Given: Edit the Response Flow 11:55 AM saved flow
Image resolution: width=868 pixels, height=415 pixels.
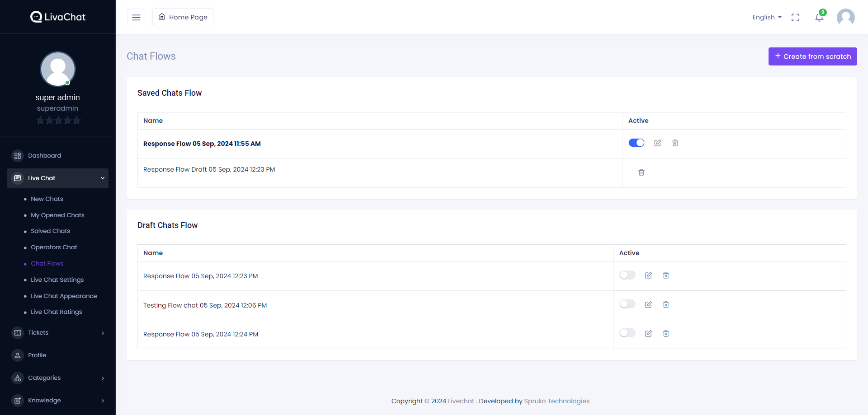Looking at the screenshot, I should (657, 143).
